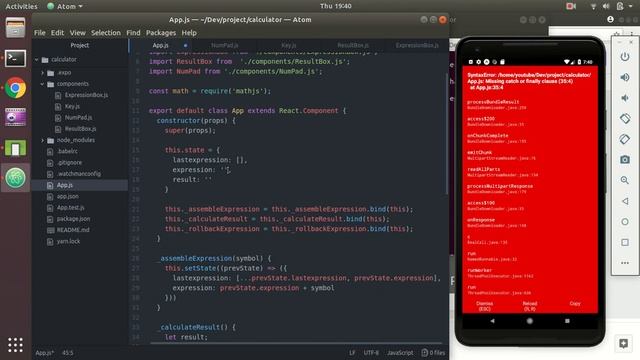The width and height of the screenshot is (640, 360).
Task: Open the system menu arrow at the top right
Action: pos(632,6)
